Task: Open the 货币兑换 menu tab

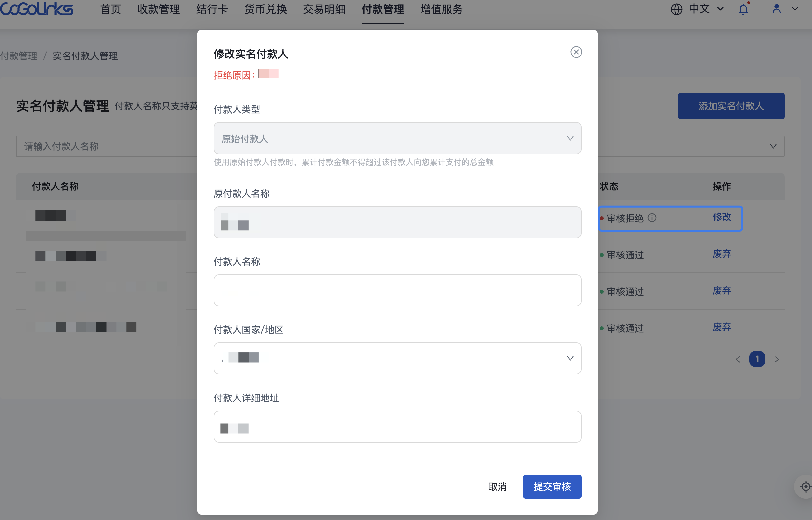Action: click(265, 9)
